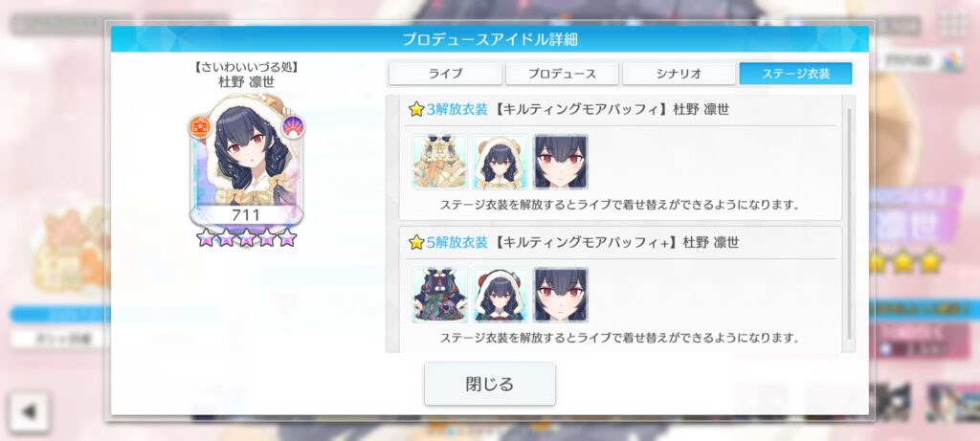Click the yellow star beside 3解放衣装

416,109
